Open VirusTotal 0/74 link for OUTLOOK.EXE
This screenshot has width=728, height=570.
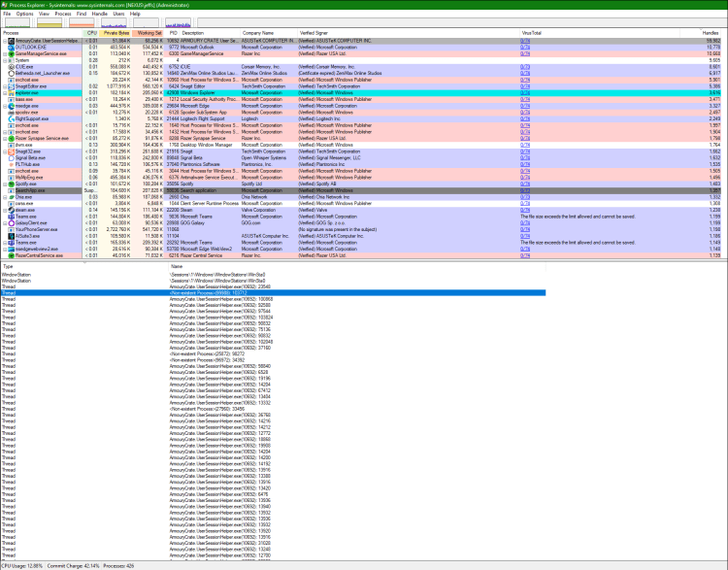click(x=524, y=48)
